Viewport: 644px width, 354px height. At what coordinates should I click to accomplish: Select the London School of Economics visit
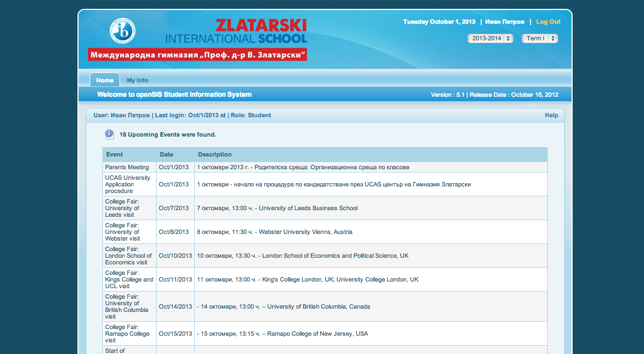128,256
